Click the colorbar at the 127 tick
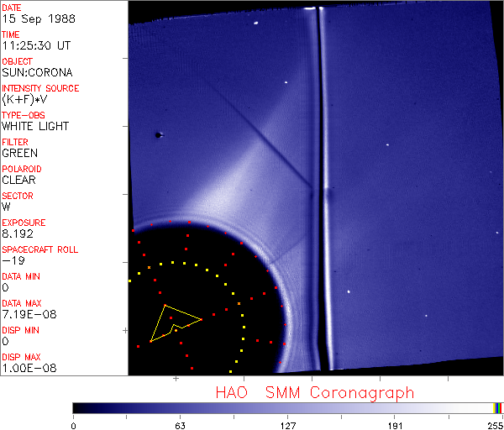504x430 pixels. [286, 407]
